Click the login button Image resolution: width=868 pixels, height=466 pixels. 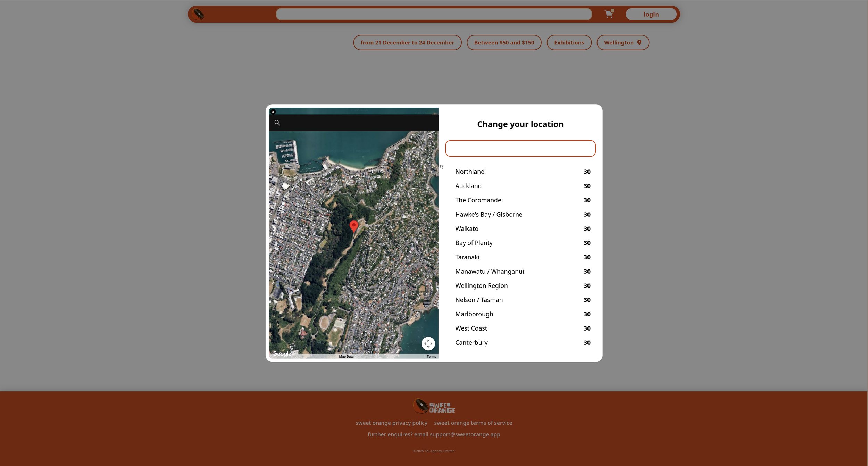(x=651, y=14)
